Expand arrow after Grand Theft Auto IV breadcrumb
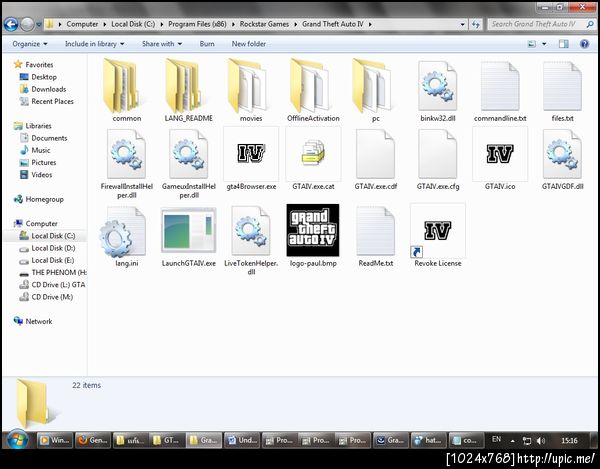The height and width of the screenshot is (469, 600). (370, 24)
